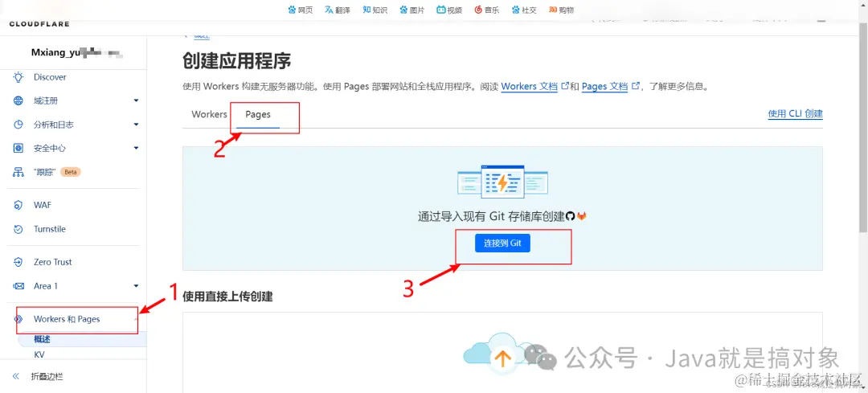Click the Workers 和 Pages icon
Viewport: 868px width, 393px height.
click(18, 319)
